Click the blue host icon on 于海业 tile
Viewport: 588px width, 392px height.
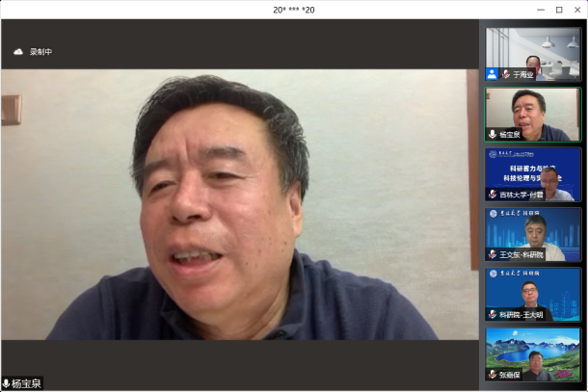coord(493,74)
